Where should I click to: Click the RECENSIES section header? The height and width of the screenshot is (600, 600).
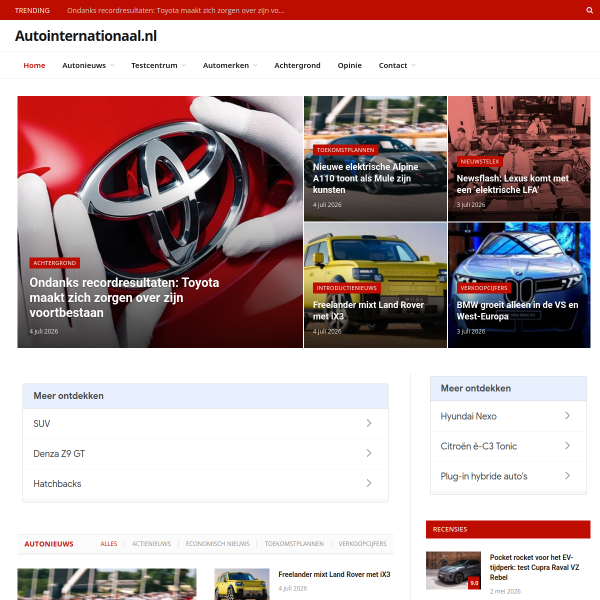click(x=508, y=530)
